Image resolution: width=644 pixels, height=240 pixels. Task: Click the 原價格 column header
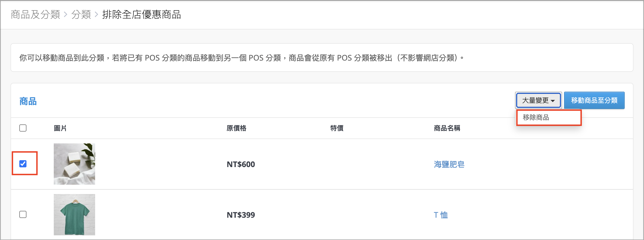(x=236, y=128)
